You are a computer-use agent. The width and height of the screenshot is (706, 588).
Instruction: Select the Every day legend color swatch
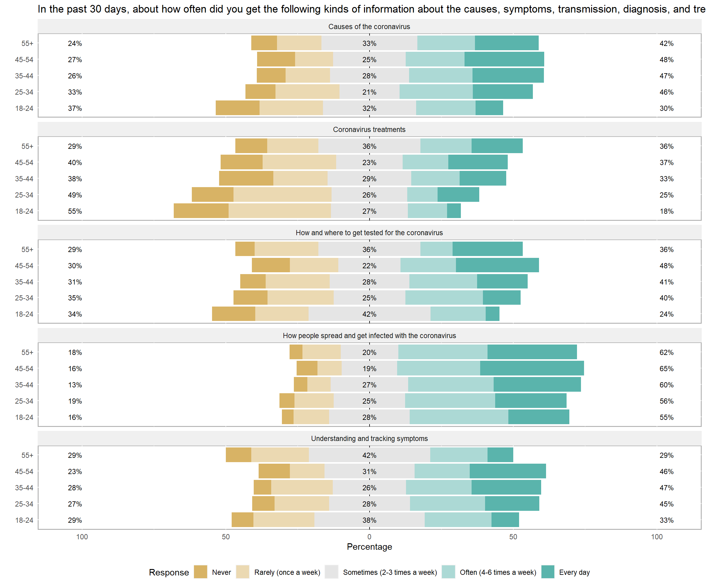[x=548, y=572]
